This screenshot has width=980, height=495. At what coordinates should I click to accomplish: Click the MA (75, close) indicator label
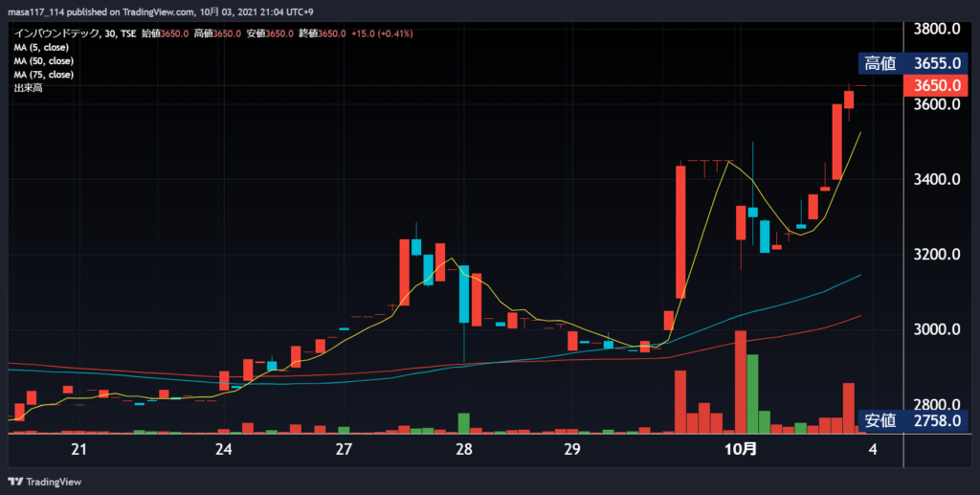pyautogui.click(x=44, y=75)
